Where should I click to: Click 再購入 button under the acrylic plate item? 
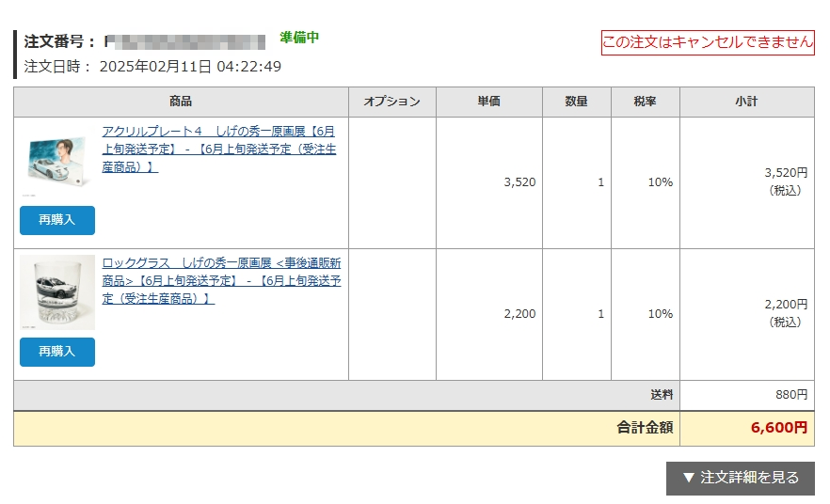tap(57, 220)
